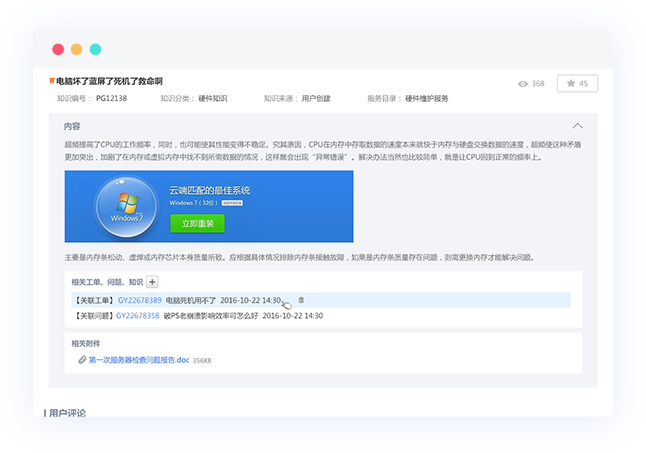Screen dimensions: 646x453
Task: Click the file size 356KB
Action: coord(202,361)
